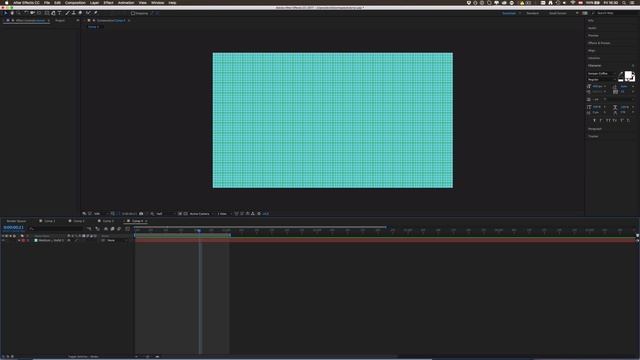The height and width of the screenshot is (360, 640).
Task: Click the teal solid in composition viewer
Action: (332, 120)
